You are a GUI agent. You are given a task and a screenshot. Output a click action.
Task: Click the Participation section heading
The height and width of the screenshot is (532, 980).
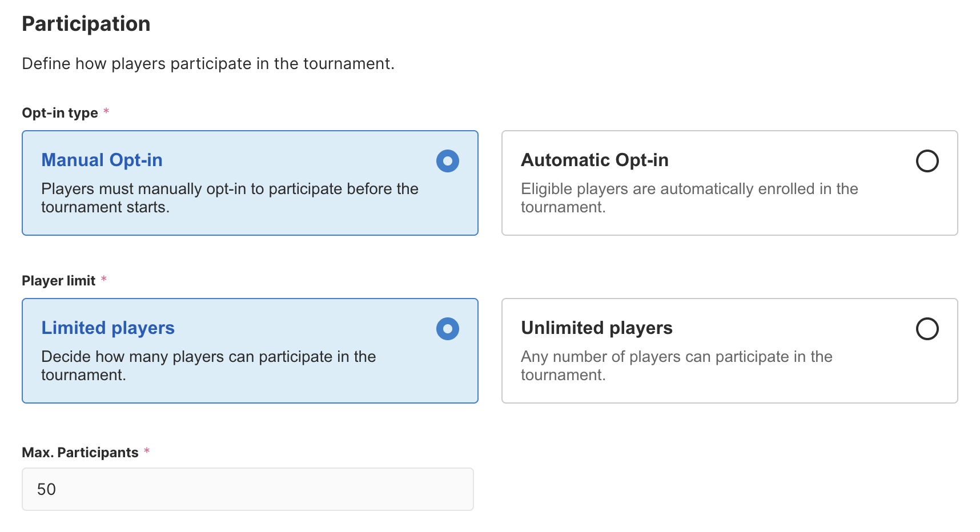86,24
